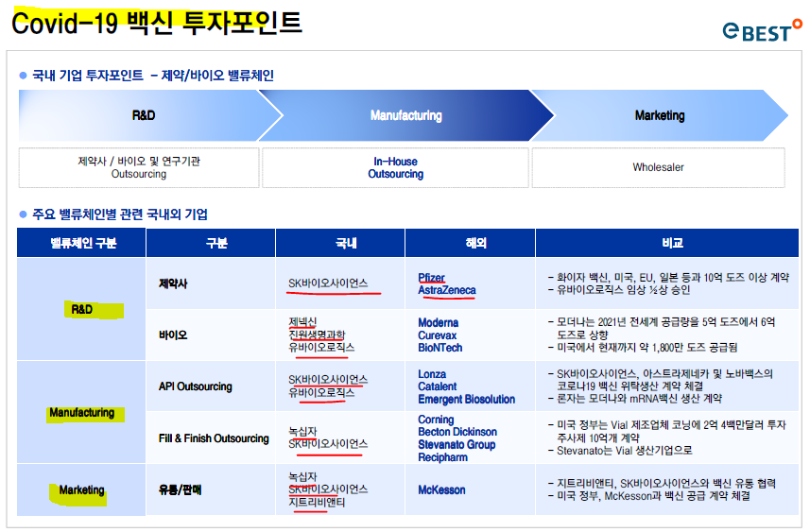The height and width of the screenshot is (532, 810).
Task: Click '녹십자' in the Fill & Finish row
Action: [x=302, y=431]
